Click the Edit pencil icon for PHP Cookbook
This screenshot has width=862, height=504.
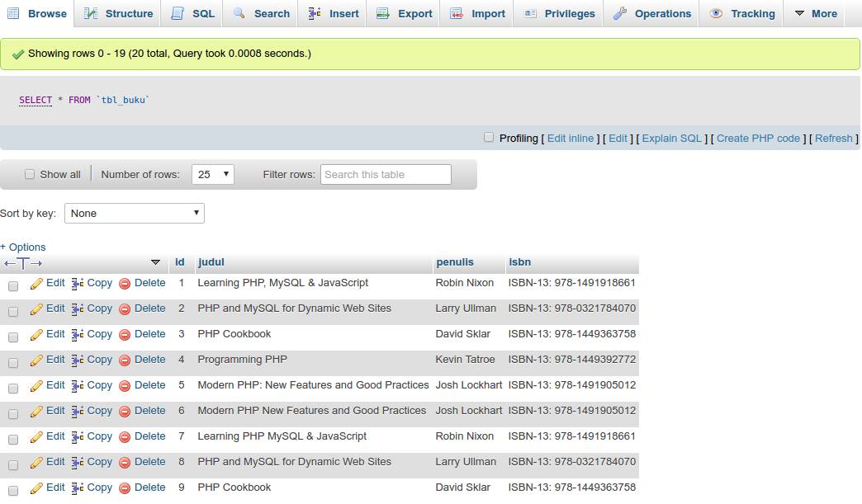(36, 334)
